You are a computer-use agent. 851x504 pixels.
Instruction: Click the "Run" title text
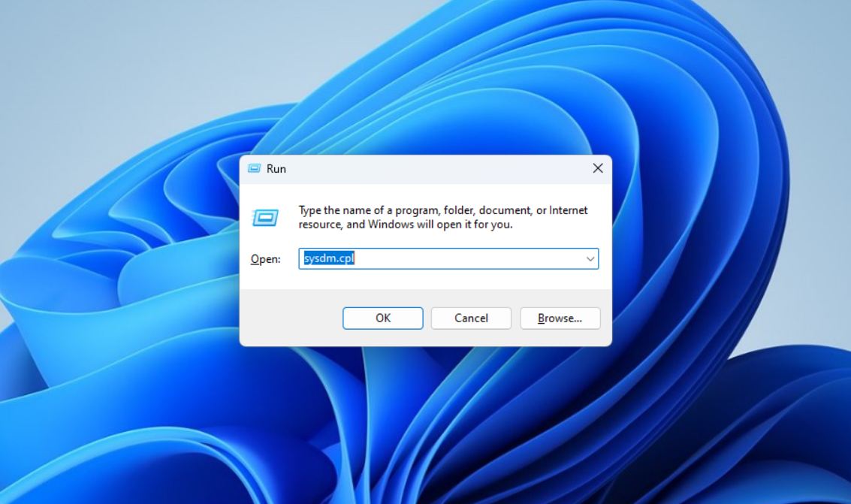276,169
